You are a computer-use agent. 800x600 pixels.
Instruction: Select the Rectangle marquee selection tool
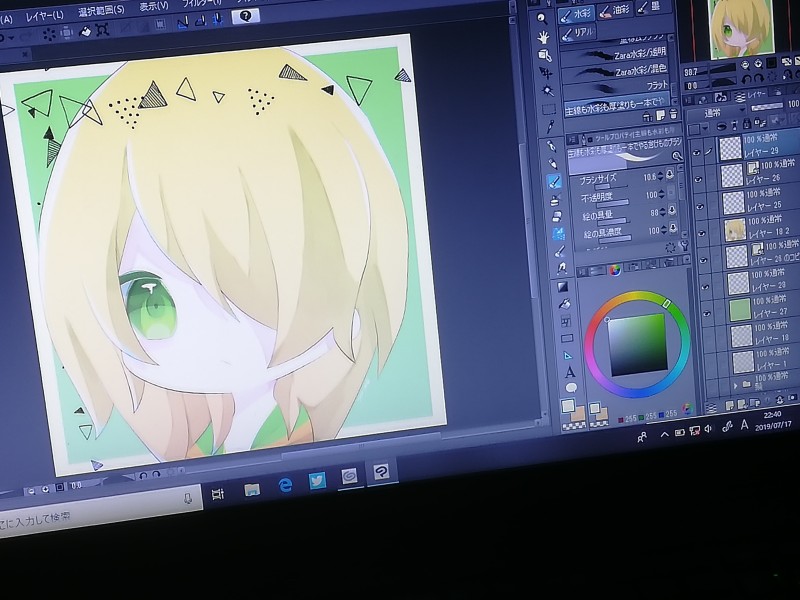[548, 109]
